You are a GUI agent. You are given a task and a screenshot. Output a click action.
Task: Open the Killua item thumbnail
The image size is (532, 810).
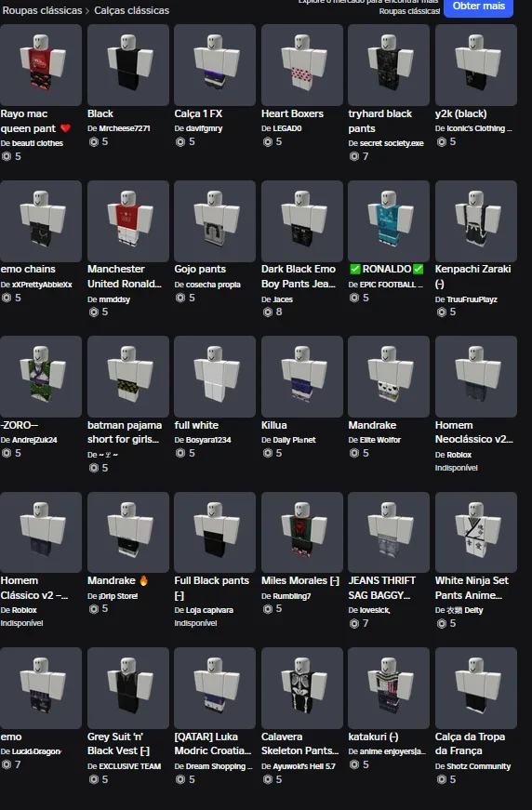pos(302,377)
